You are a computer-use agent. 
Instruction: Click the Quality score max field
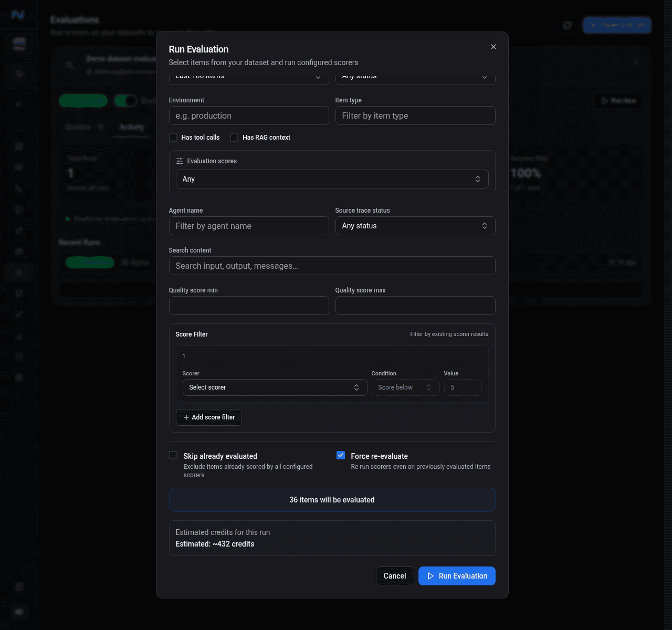pyautogui.click(x=415, y=306)
